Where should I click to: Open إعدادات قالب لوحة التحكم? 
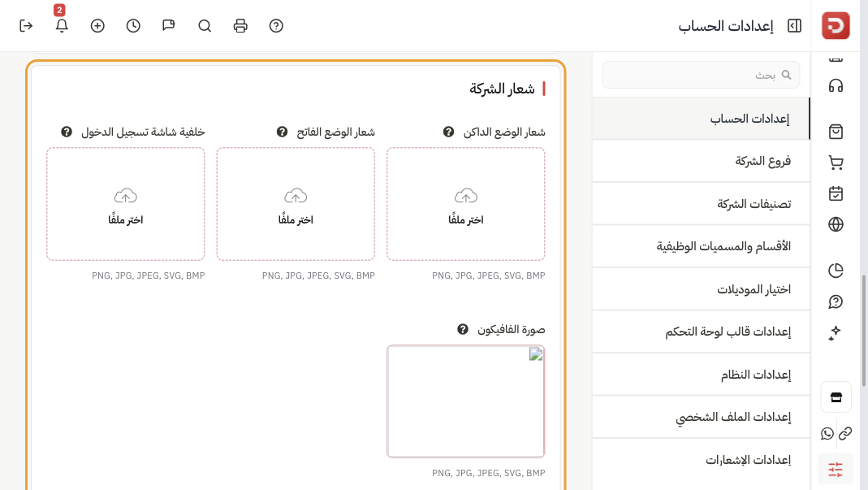pyautogui.click(x=701, y=332)
